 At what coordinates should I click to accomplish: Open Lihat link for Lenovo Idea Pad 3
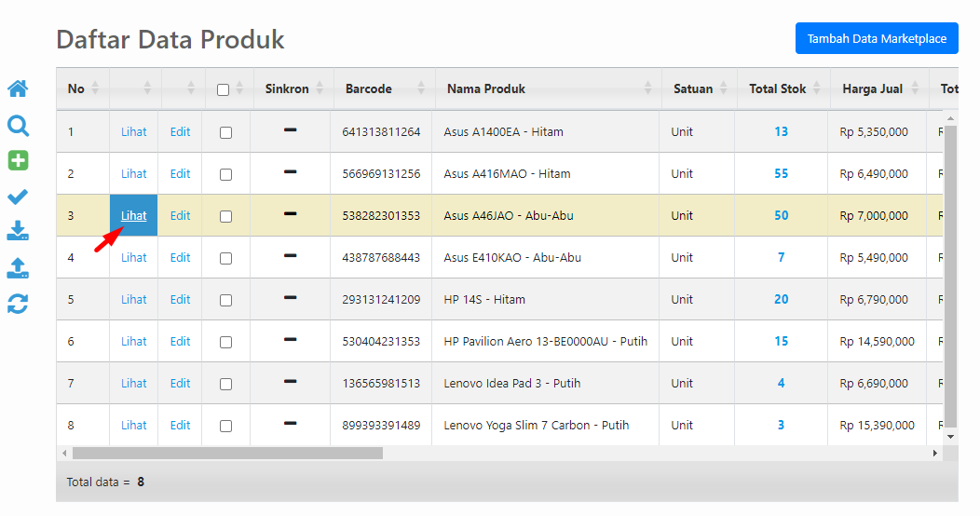point(134,383)
